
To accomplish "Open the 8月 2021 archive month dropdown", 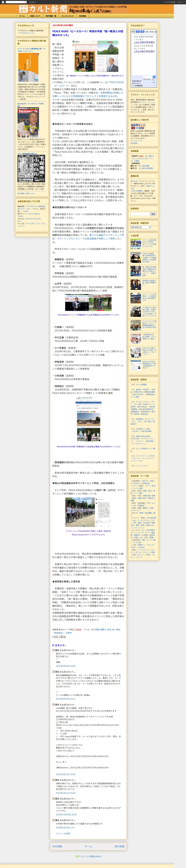I will [x=141, y=227].
